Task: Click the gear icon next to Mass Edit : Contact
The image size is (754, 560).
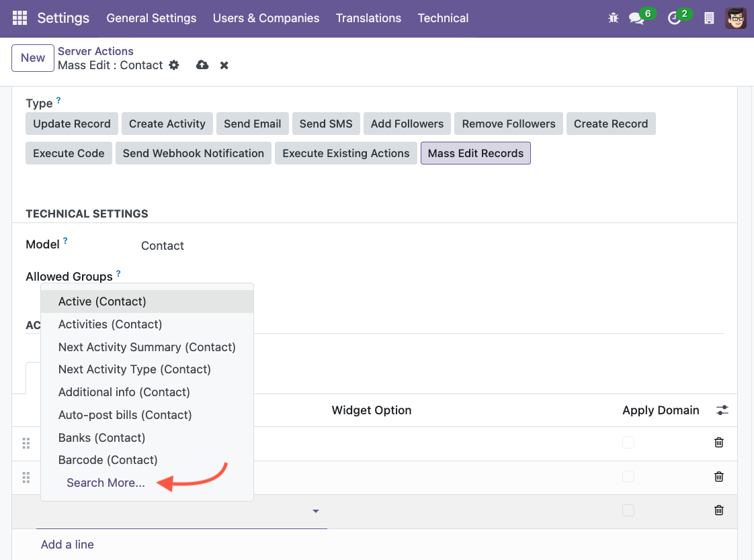Action: pos(174,65)
